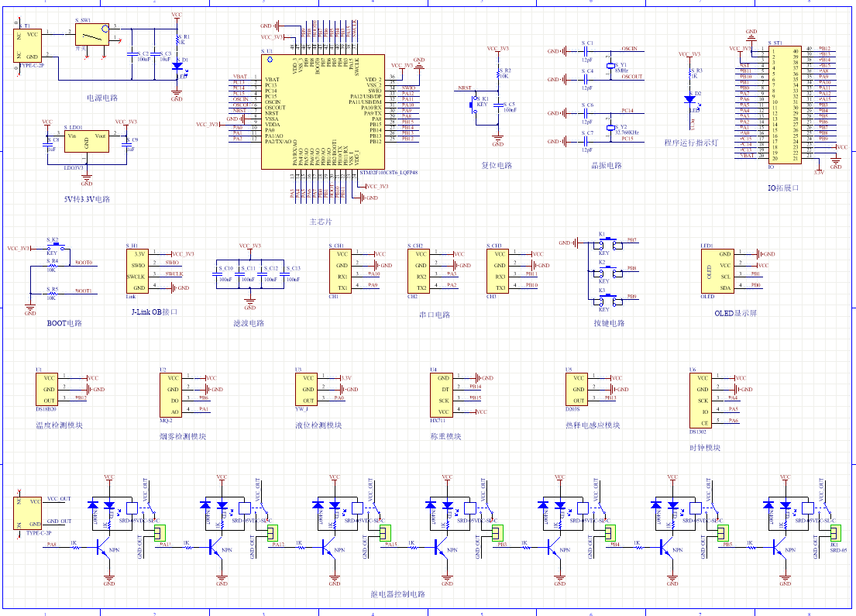Select the S_H1 J-Link header block
The width and height of the screenshot is (856, 616).
(138, 271)
